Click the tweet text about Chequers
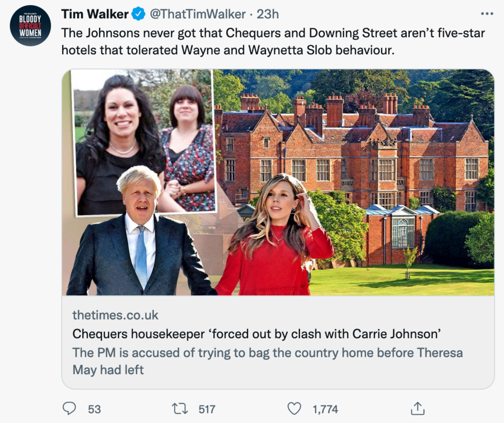 [273, 41]
